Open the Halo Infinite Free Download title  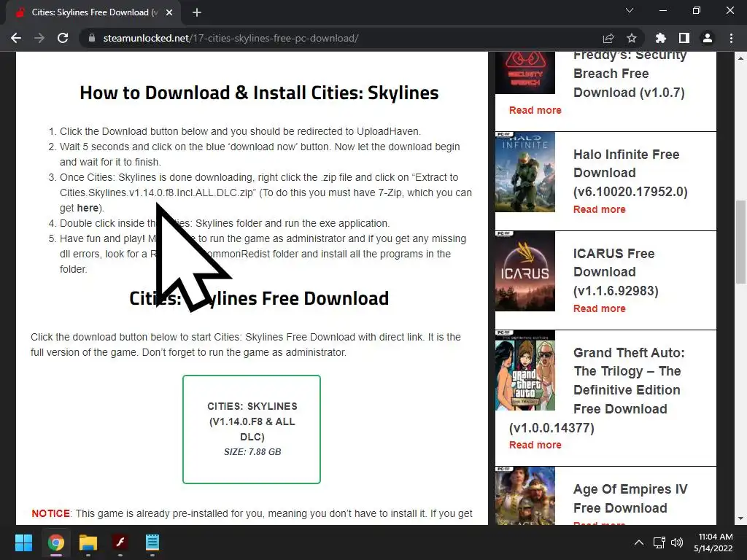pos(630,173)
